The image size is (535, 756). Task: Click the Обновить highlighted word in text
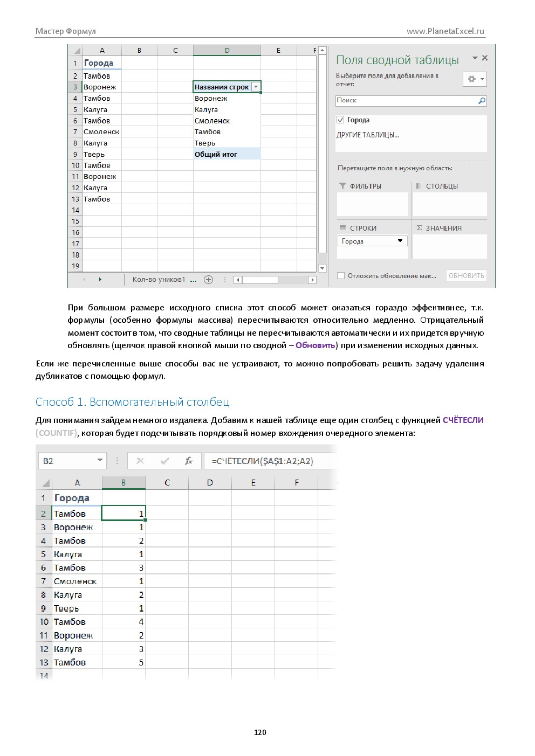coord(315,345)
